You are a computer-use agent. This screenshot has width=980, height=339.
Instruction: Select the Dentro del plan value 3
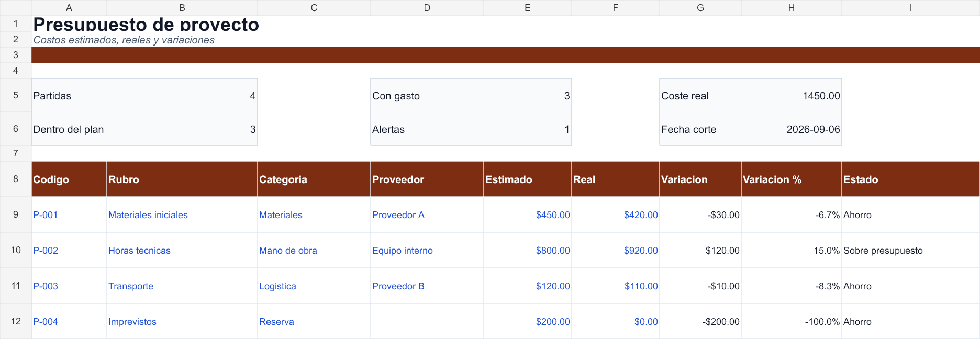coord(182,129)
